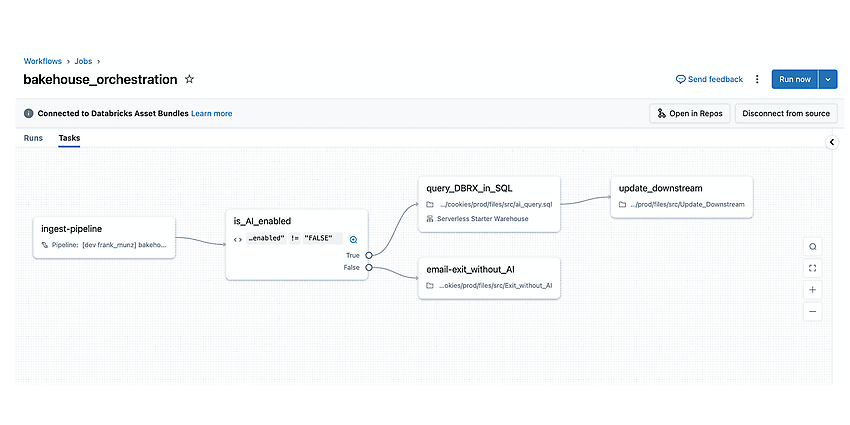The width and height of the screenshot is (850, 425).
Task: Click the pipeline icon in ingest-pipeline task
Action: pyautogui.click(x=45, y=245)
